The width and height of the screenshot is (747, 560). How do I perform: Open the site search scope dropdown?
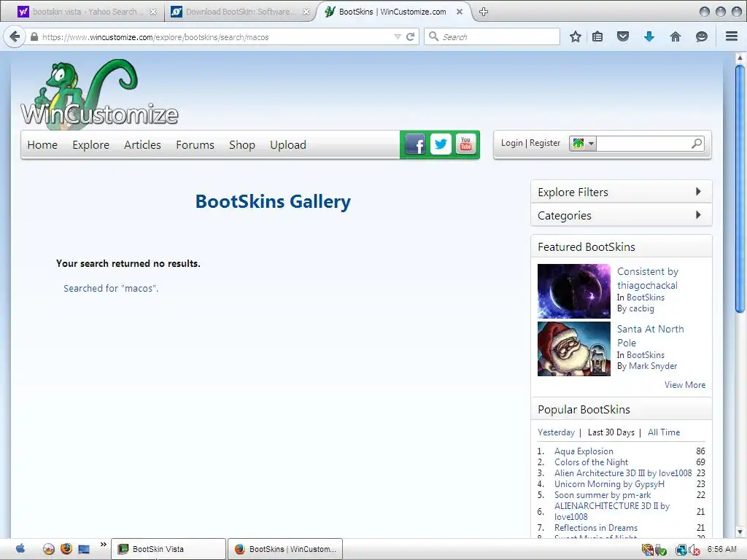[583, 144]
